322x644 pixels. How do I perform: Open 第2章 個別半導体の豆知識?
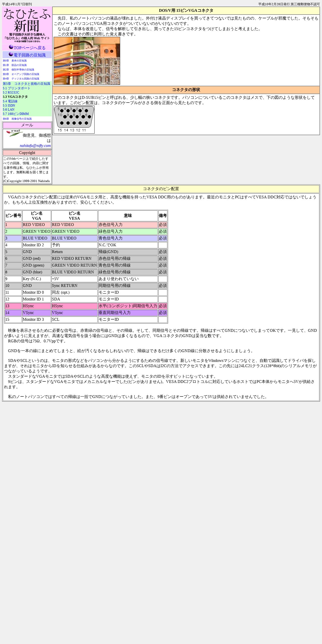click(x=18, y=70)
